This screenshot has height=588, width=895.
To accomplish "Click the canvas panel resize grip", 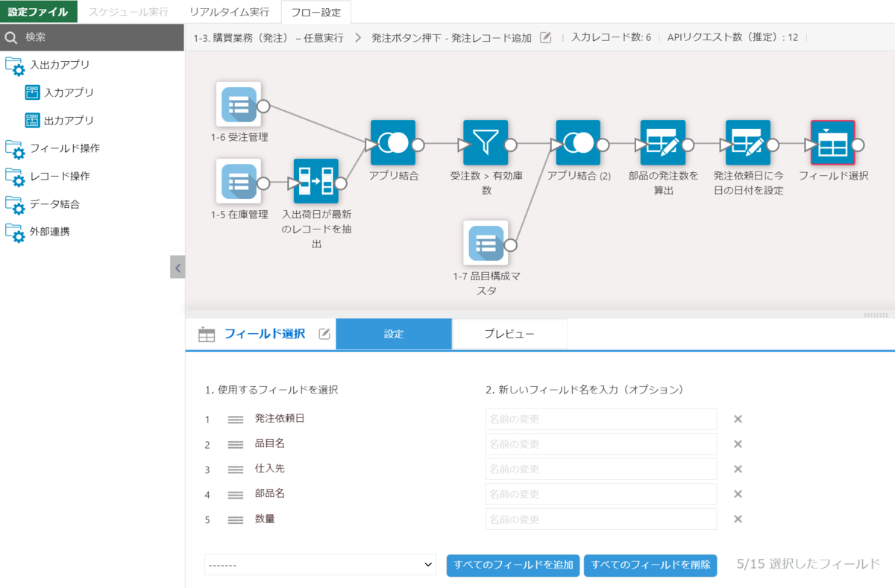I will 876,314.
